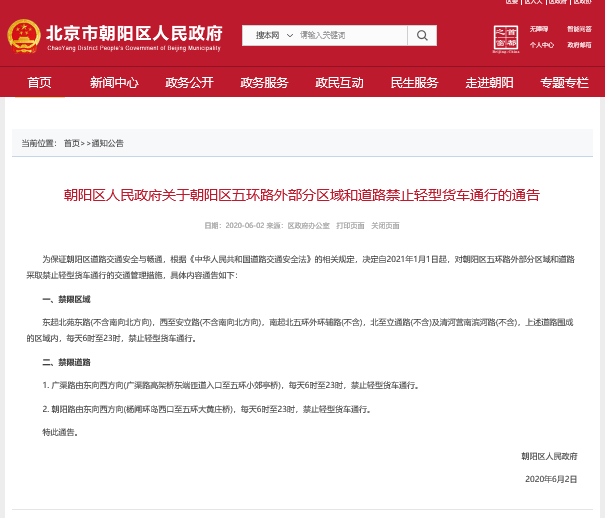Viewport: 605px width, 518px height.
Task: Open the 走进朝阳 navigation item
Action: point(489,82)
